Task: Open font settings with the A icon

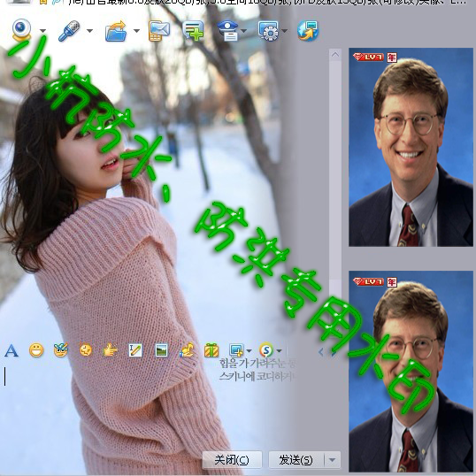Action: (x=12, y=350)
